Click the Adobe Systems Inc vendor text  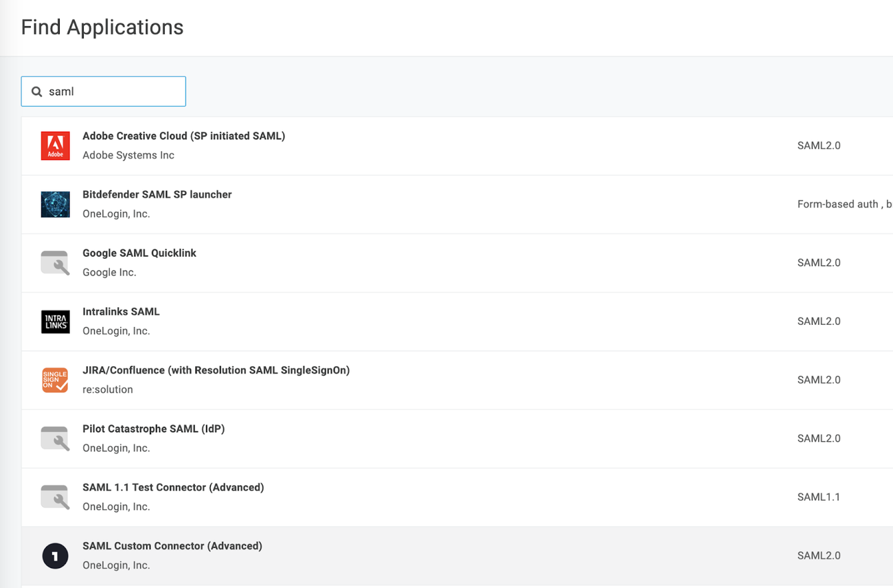128,155
